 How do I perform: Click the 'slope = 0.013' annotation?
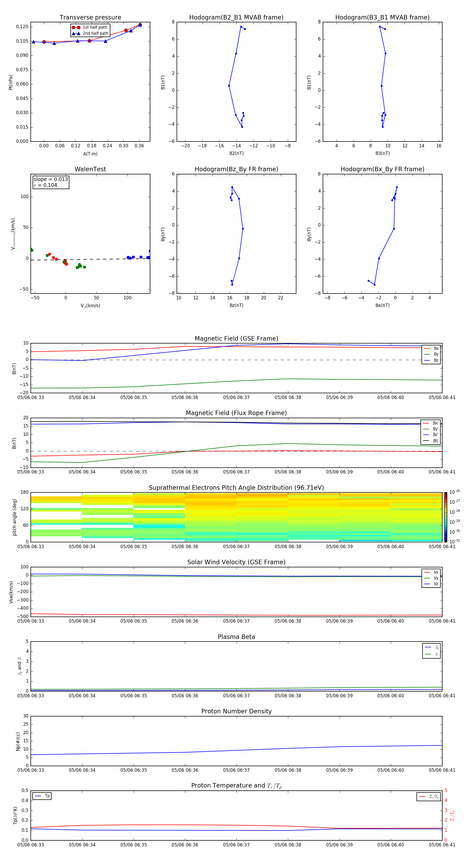click(x=50, y=179)
